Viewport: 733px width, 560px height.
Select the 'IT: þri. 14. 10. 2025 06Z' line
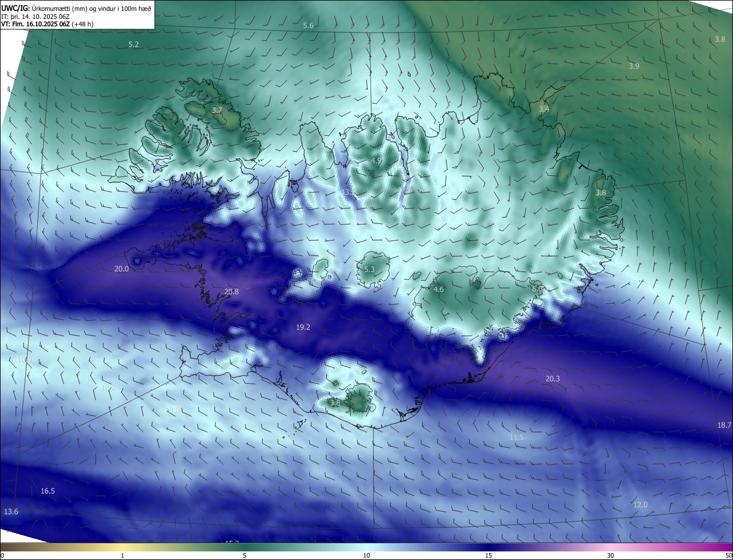[34, 16]
